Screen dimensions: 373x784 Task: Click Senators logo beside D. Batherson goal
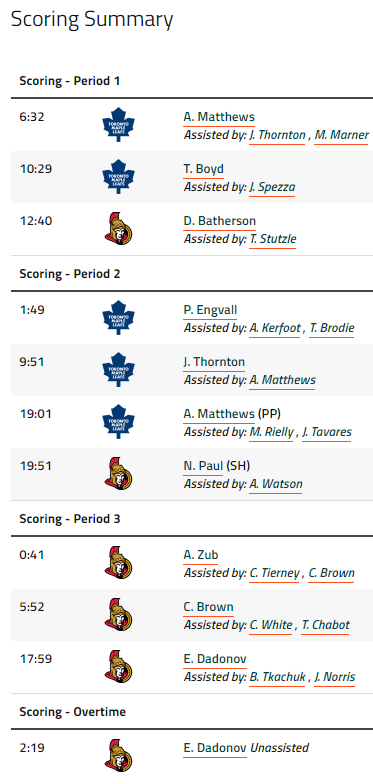tap(118, 228)
